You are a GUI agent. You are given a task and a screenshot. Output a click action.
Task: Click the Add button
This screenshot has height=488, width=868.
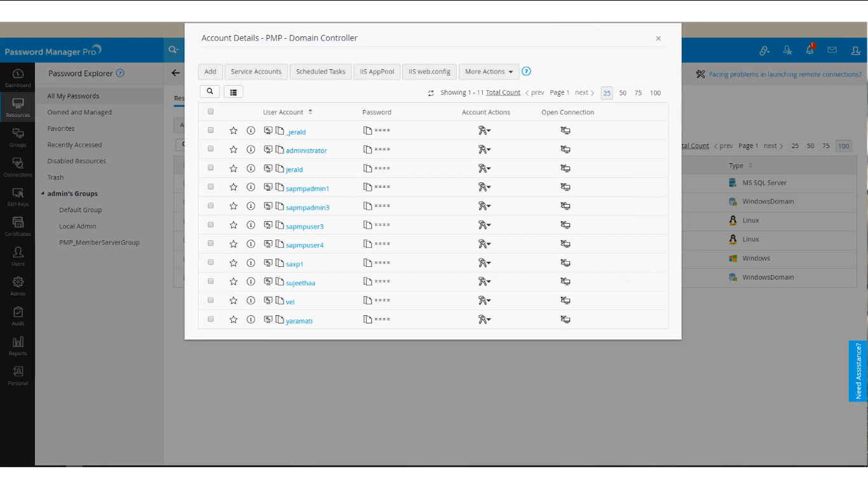point(210,72)
